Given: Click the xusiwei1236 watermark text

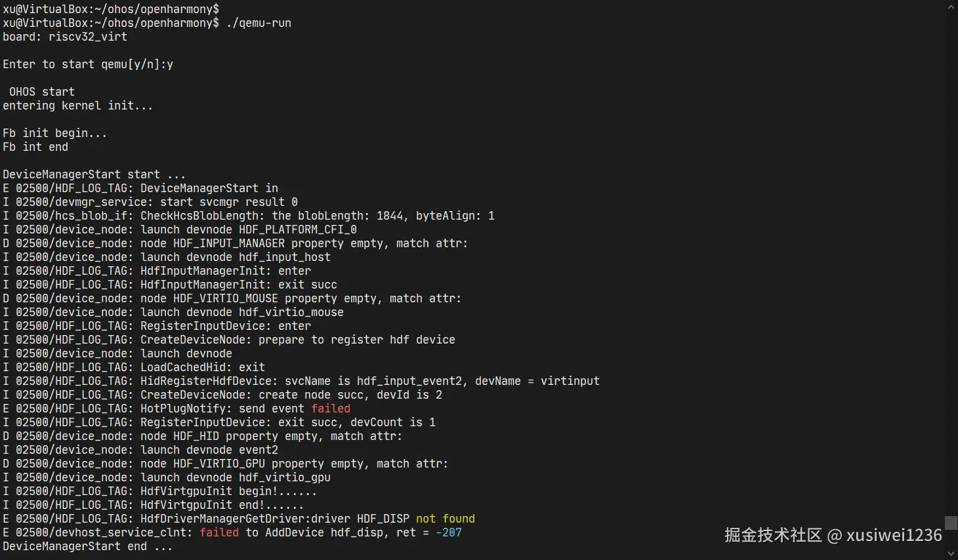Looking at the screenshot, I should coord(894,535).
